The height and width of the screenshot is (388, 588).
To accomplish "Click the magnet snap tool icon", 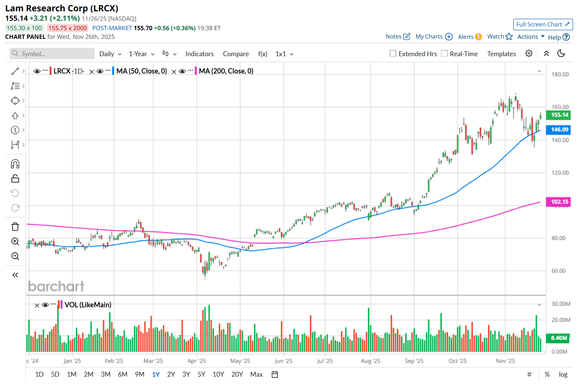I will (x=15, y=164).
